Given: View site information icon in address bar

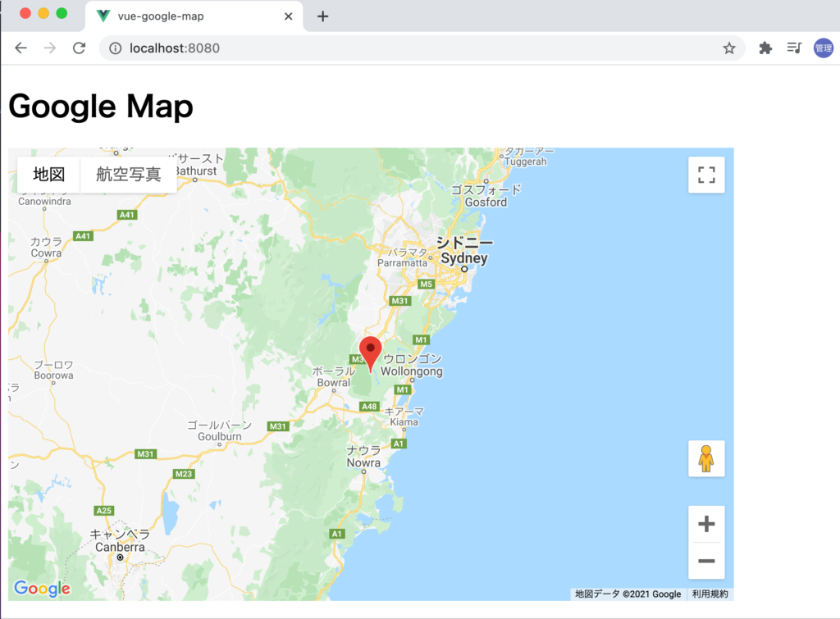Looking at the screenshot, I should [x=116, y=48].
